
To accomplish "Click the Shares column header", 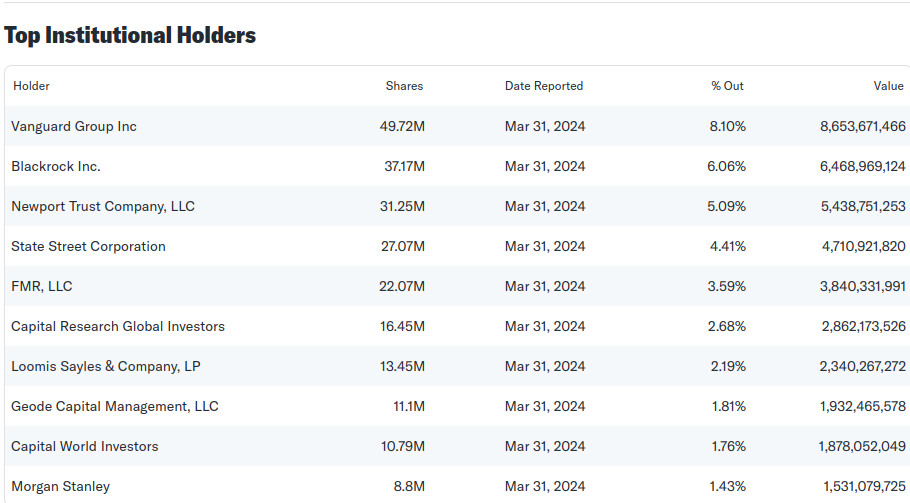I will 404,86.
